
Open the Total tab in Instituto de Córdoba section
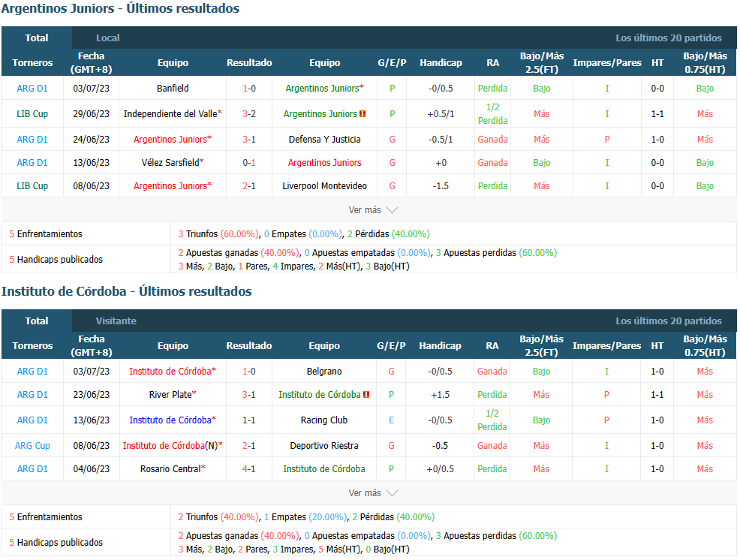pyautogui.click(x=36, y=321)
